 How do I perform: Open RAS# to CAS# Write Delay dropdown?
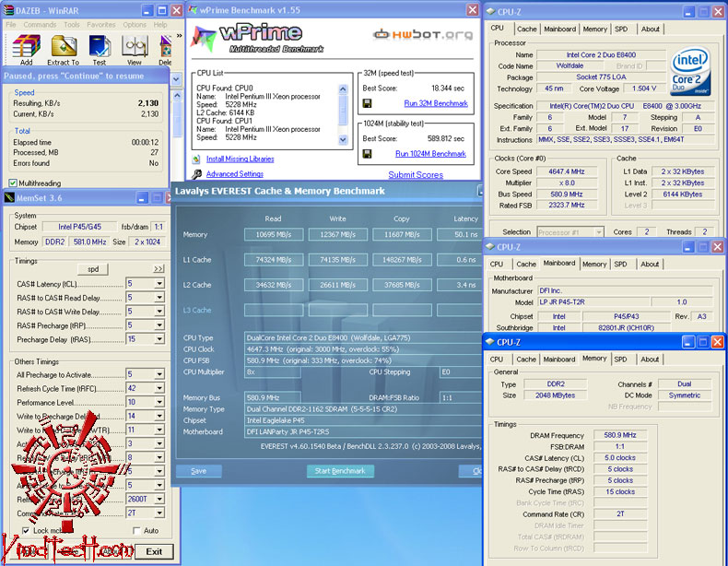coord(159,312)
